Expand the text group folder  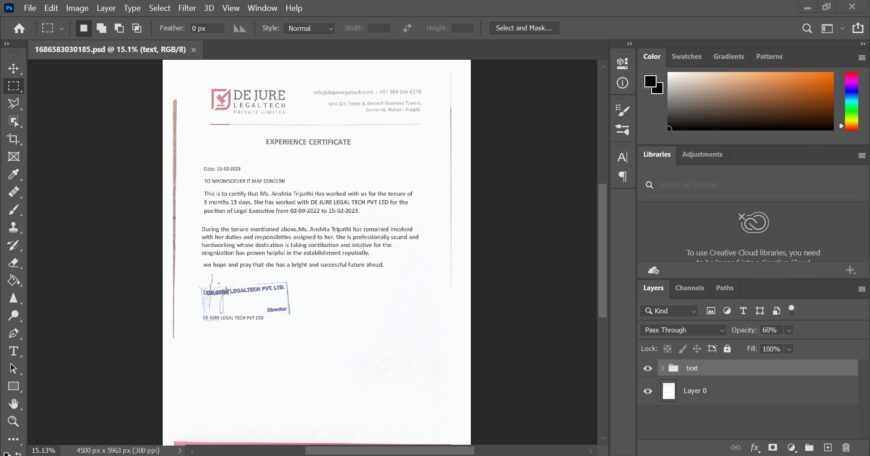coord(661,368)
